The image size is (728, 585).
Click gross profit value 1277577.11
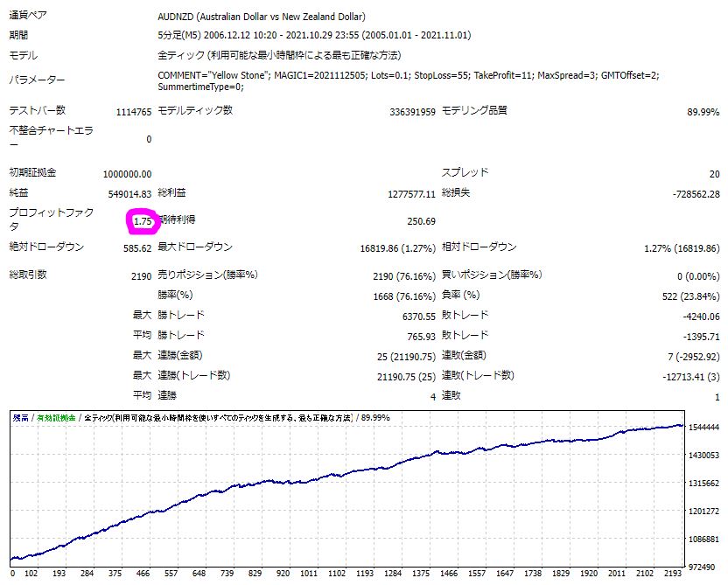coord(412,194)
